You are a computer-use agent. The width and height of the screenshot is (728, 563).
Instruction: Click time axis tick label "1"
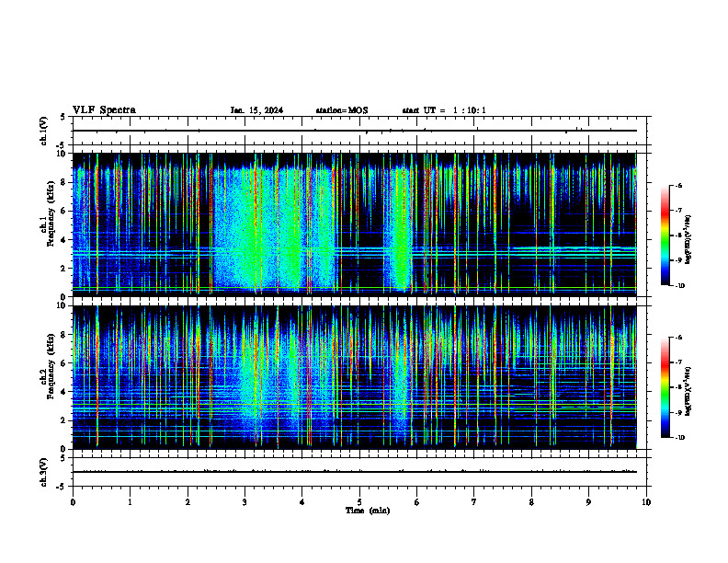[130, 502]
